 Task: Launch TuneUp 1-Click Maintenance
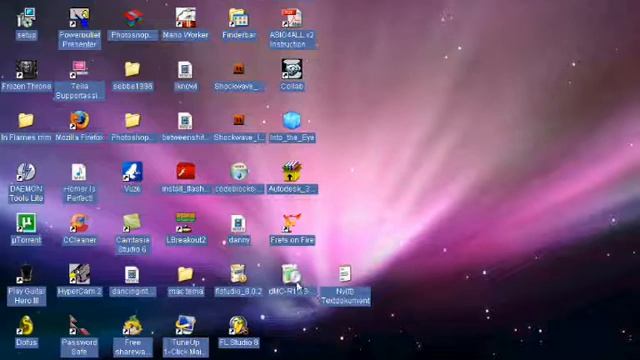pos(186,326)
